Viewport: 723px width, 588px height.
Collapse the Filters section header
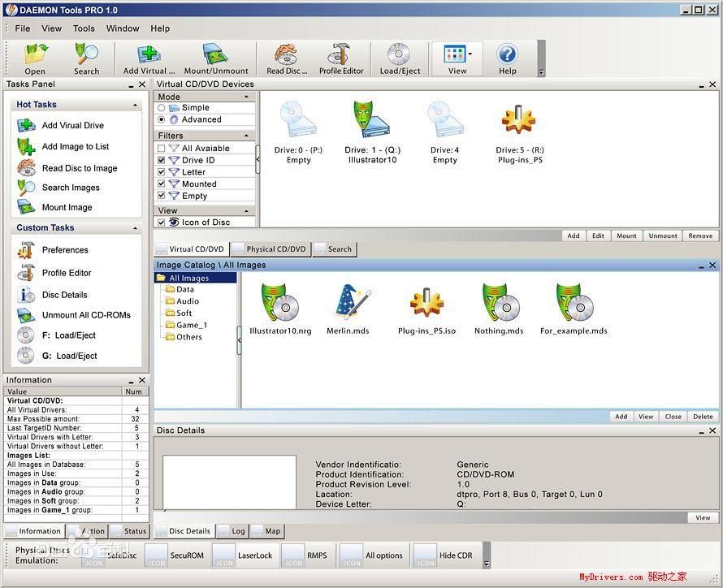click(248, 136)
